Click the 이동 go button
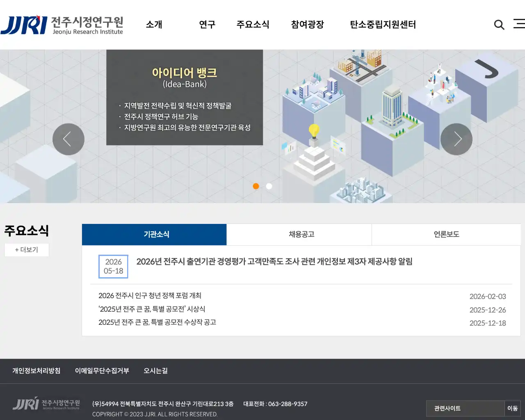Viewport: 525px width, 420px height. [x=512, y=409]
